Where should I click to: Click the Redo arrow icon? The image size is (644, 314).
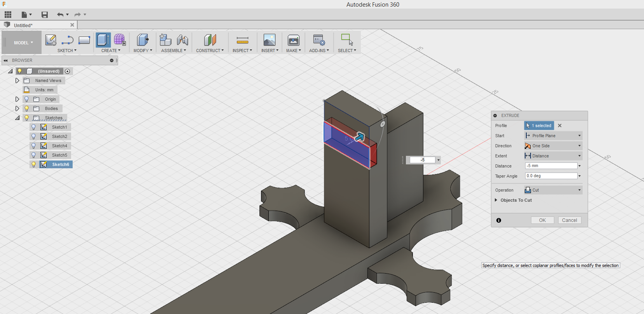click(78, 15)
